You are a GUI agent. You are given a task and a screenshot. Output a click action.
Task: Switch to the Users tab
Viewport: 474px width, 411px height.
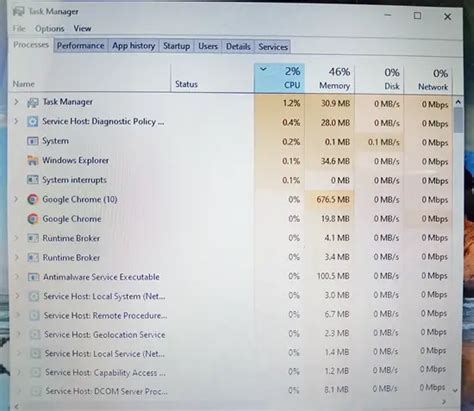point(208,46)
